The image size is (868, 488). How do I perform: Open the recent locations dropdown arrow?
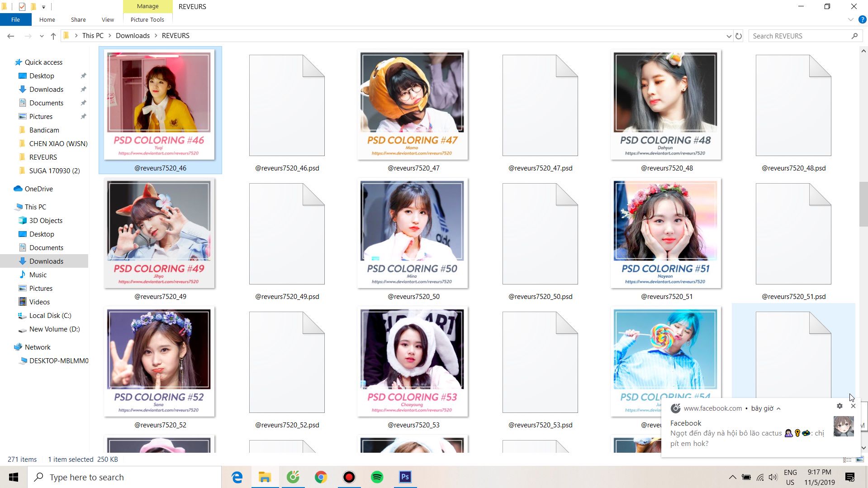pyautogui.click(x=42, y=36)
